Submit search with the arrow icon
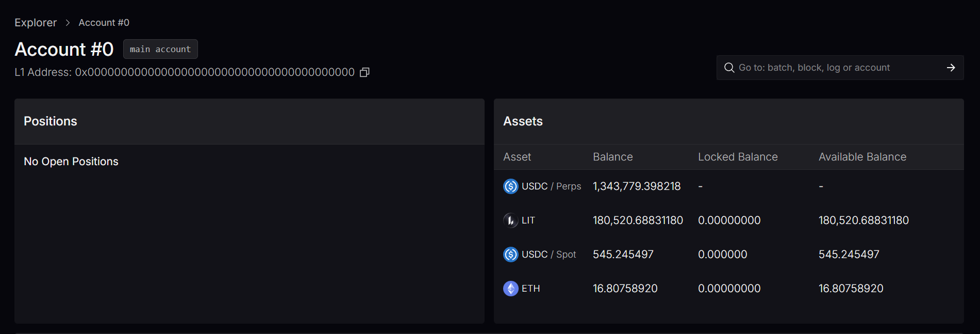This screenshot has height=334, width=980. (x=951, y=68)
